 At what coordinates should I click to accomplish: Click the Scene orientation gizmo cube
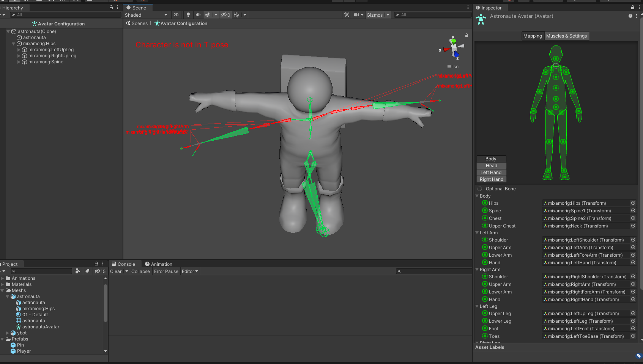[x=454, y=49]
